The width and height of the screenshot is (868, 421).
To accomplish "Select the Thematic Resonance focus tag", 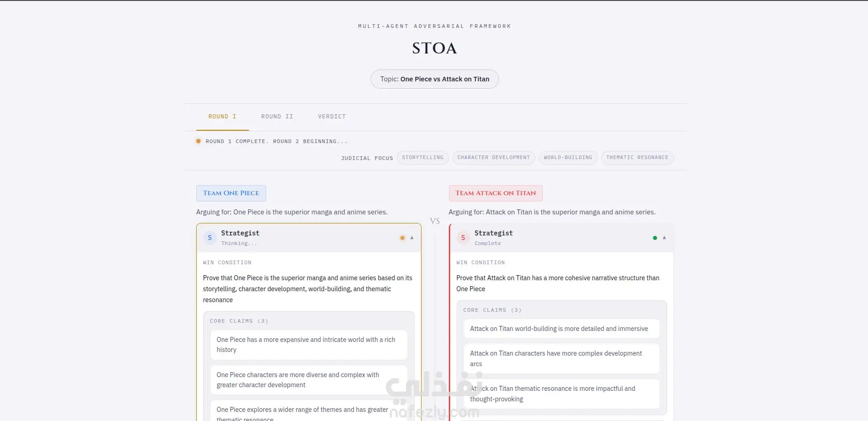I will coord(637,158).
